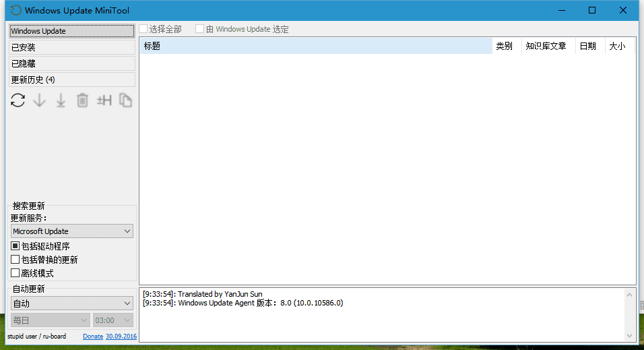Screen dimensions: 644x350
Task: Select the Windows Update tab
Action: pyautogui.click(x=72, y=31)
